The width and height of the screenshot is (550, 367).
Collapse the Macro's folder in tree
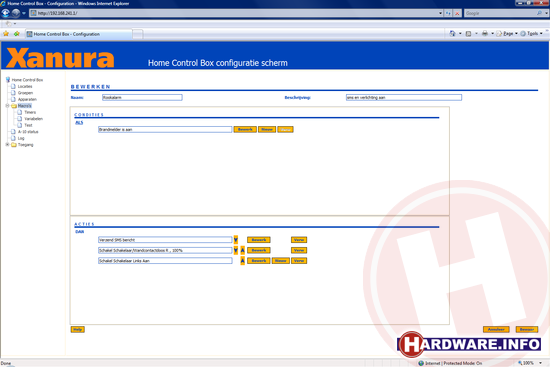click(7, 106)
